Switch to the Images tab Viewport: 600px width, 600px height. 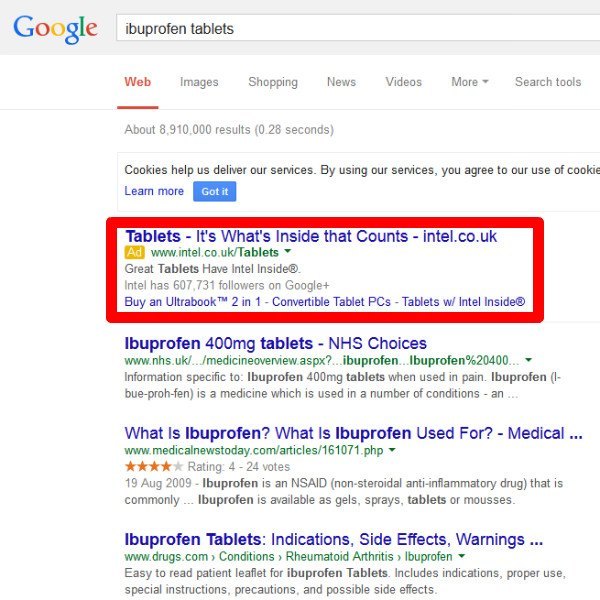pyautogui.click(x=199, y=82)
